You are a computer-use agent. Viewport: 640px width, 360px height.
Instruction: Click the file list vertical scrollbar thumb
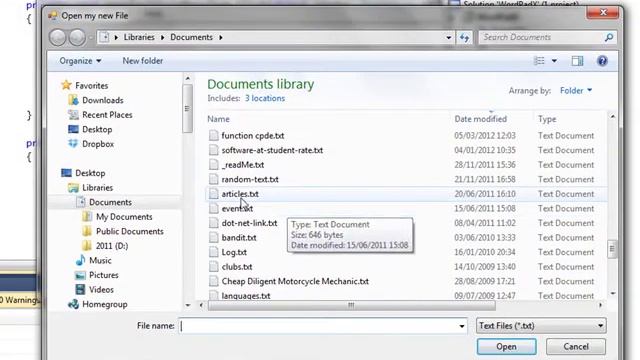pos(612,248)
